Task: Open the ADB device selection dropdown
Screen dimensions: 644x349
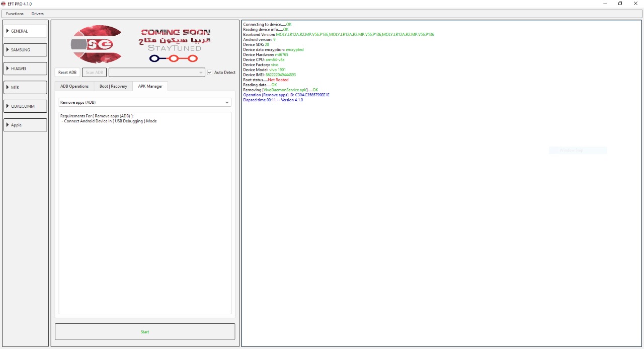Action: [157, 73]
